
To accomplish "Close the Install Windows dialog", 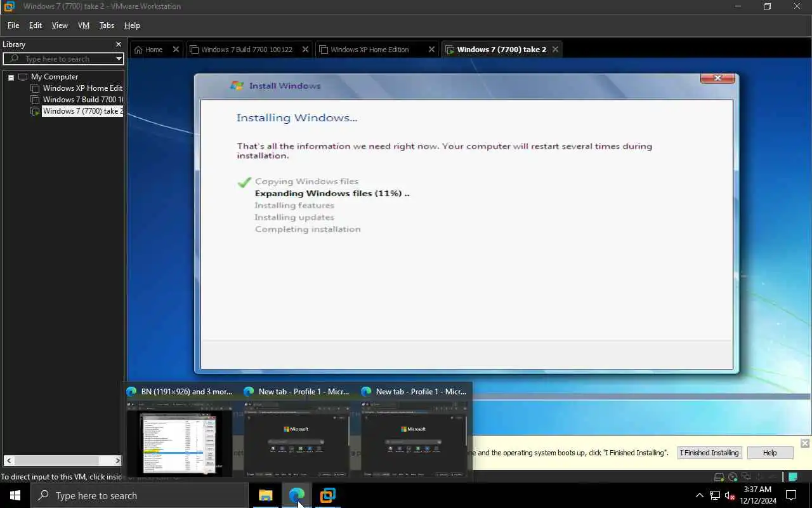I will pos(717,78).
